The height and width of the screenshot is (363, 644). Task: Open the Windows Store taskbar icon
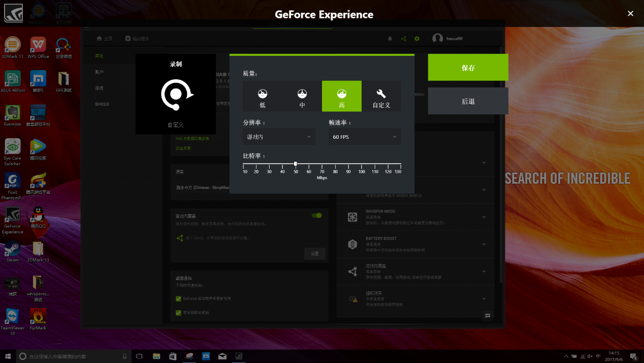[x=173, y=356]
